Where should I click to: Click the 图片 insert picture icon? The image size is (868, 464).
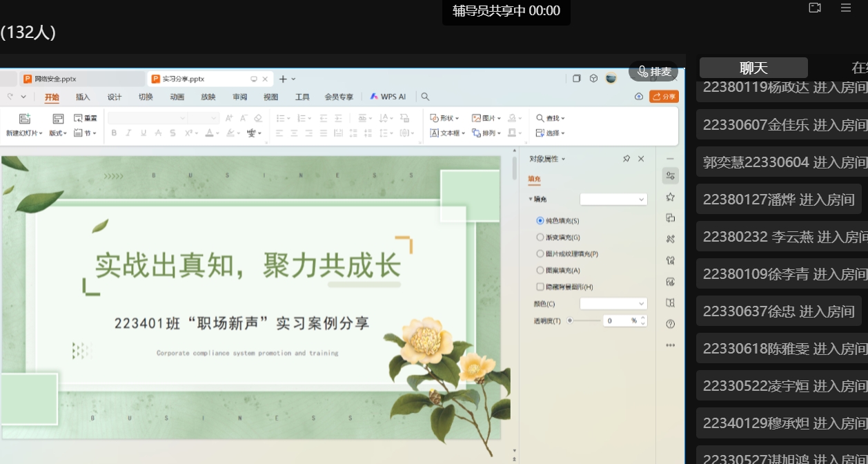click(x=477, y=118)
